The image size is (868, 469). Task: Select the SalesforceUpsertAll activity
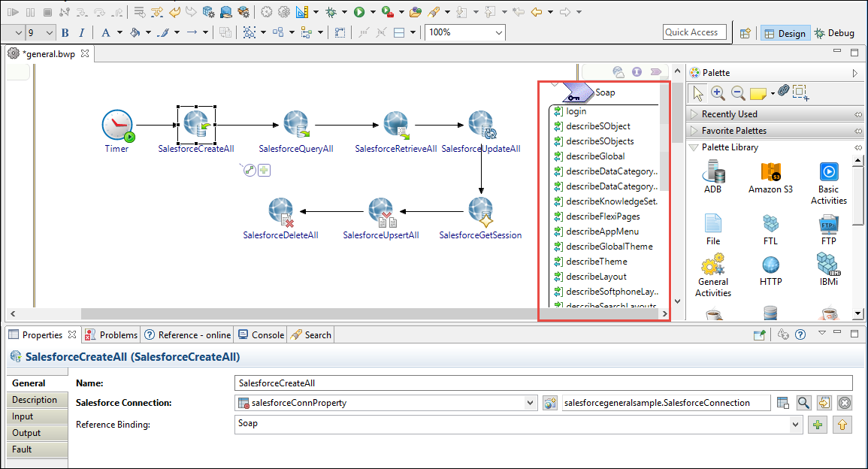[x=382, y=212]
